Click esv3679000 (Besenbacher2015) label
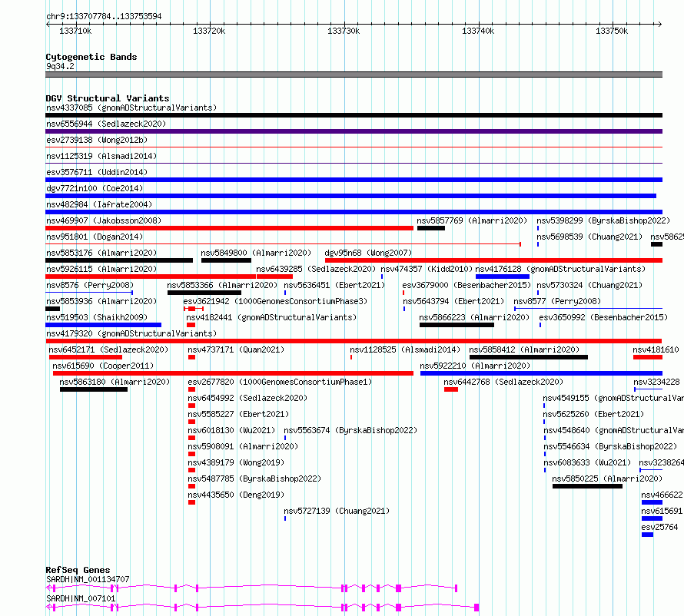 tap(467, 285)
